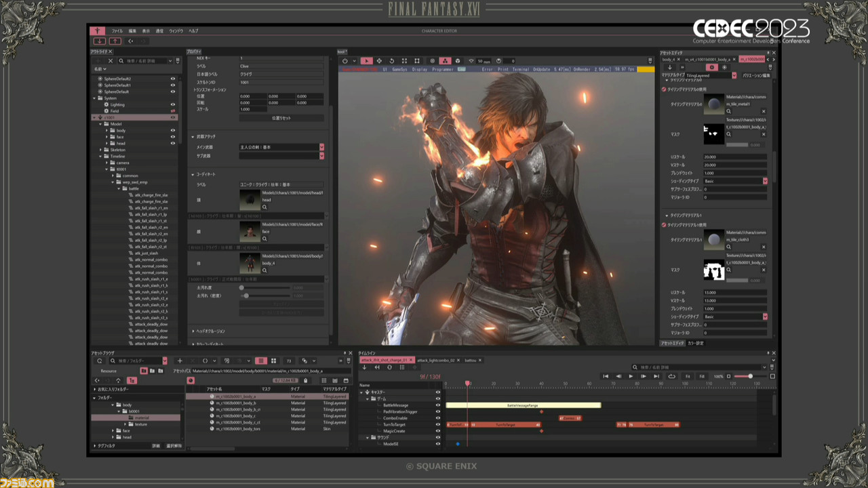Select the move gizmo tool in viewport toolbar

click(x=379, y=61)
